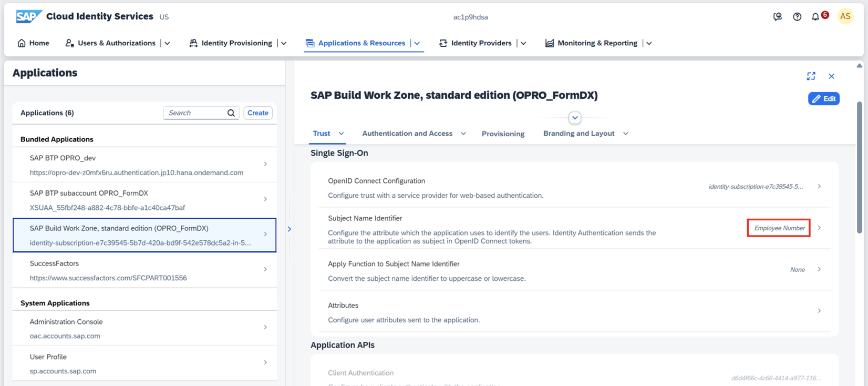This screenshot has height=386, width=868.
Task: Open the help question mark icon
Action: pos(797,17)
